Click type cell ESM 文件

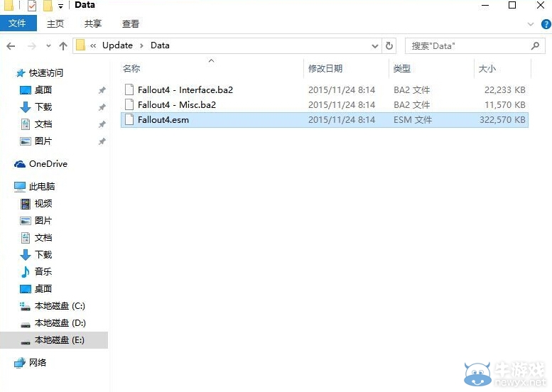click(x=413, y=120)
